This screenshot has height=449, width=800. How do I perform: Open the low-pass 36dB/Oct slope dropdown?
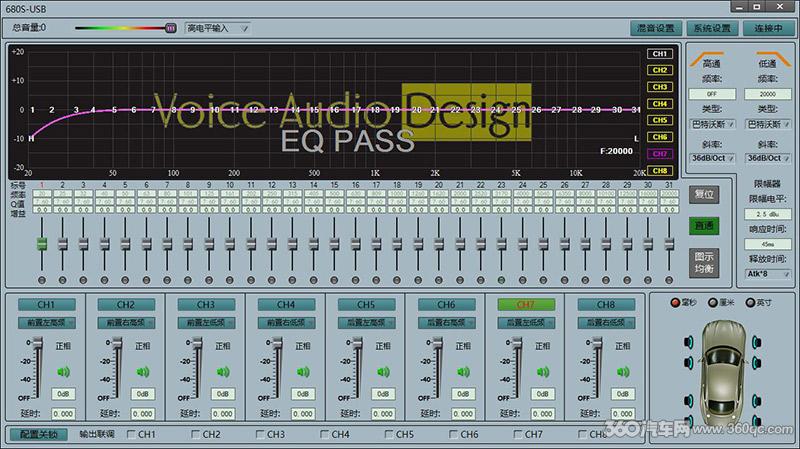click(768, 158)
